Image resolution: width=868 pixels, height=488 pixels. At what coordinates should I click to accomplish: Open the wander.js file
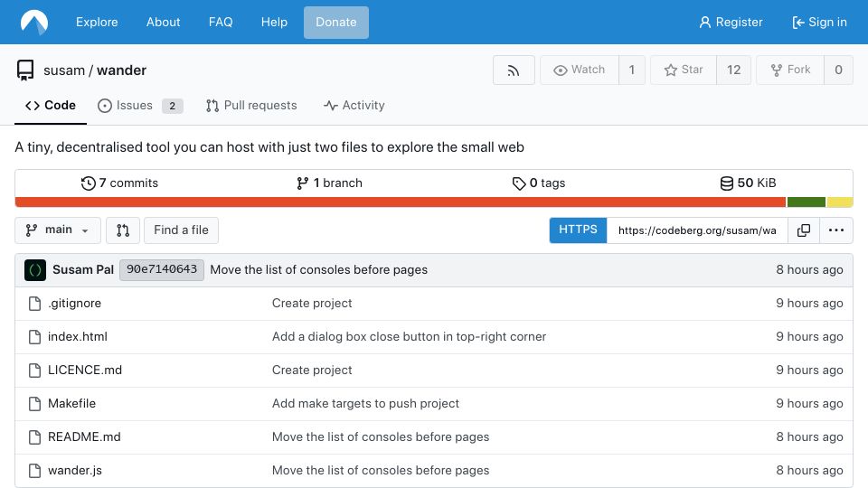pyautogui.click(x=75, y=470)
